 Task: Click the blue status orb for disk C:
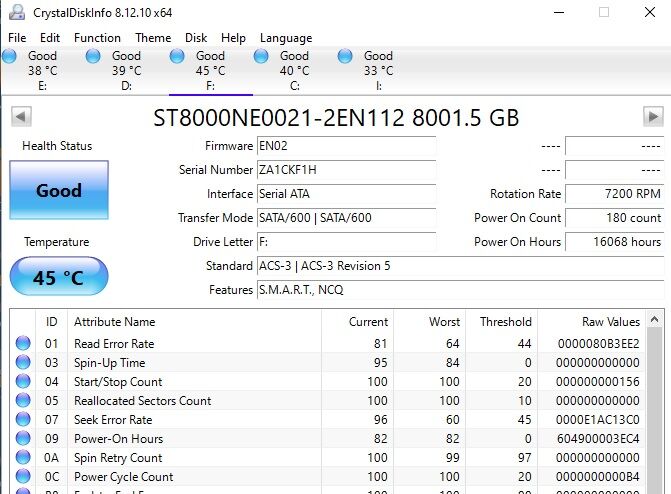pyautogui.click(x=261, y=56)
